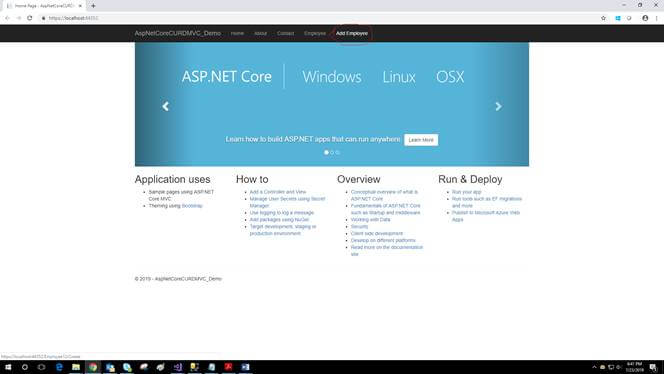The height and width of the screenshot is (374, 664).
Task: Open the Add Employee nav item
Action: point(352,33)
